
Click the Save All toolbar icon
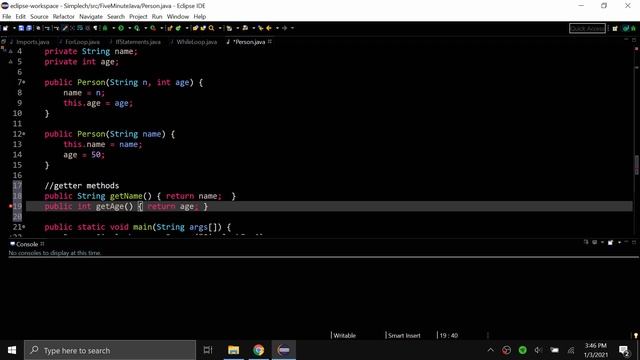tap(29, 28)
